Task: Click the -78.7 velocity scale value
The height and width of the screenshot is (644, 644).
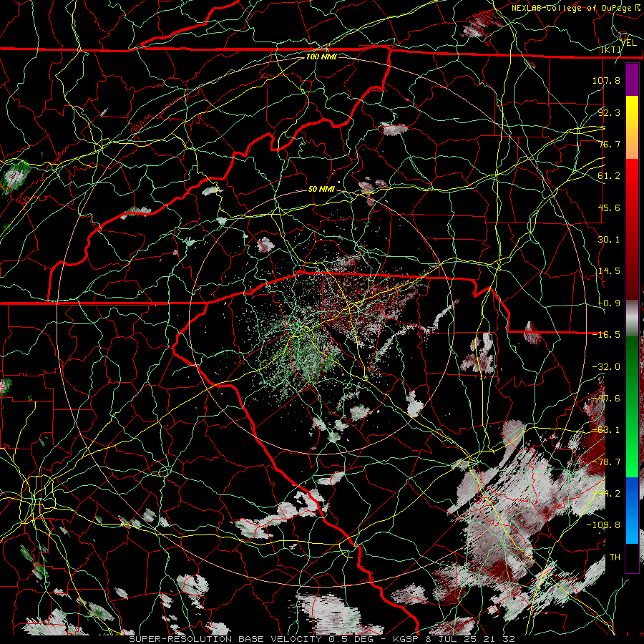Action: click(606, 462)
